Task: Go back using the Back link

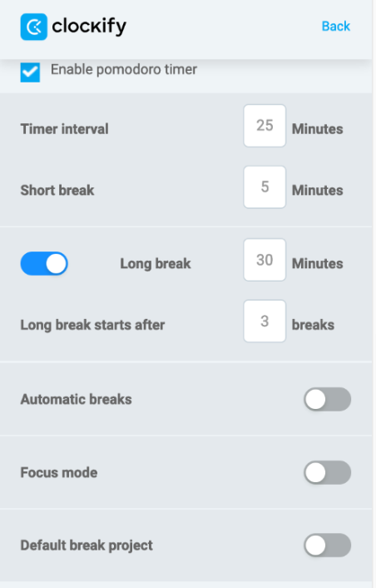Action: (x=336, y=27)
